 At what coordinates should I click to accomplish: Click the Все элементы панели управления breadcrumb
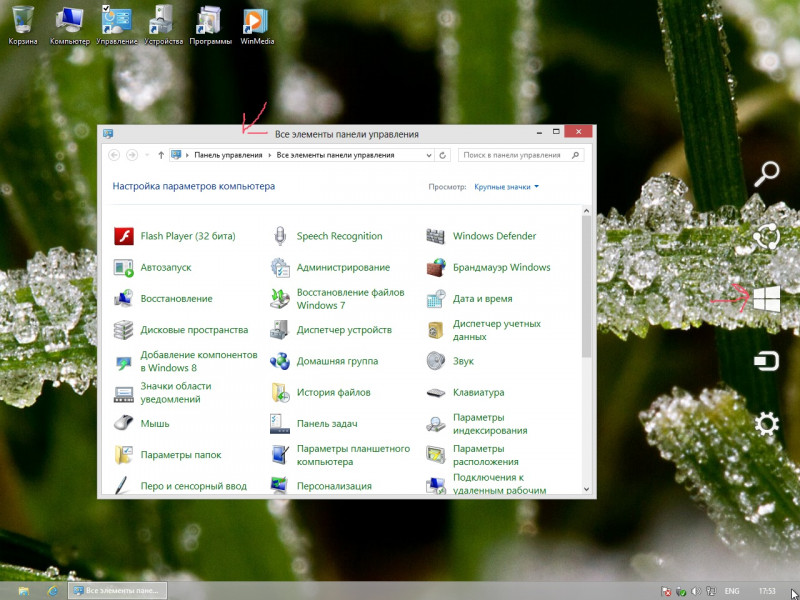point(335,155)
